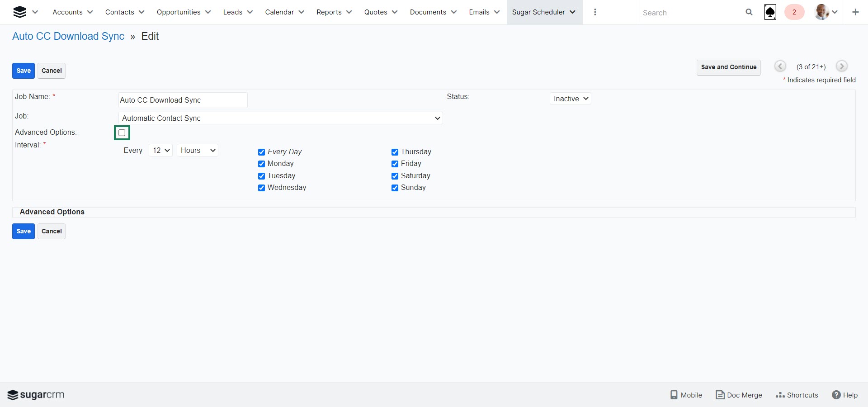Image resolution: width=868 pixels, height=407 pixels.
Task: Click the Job Name input field
Action: 183,100
